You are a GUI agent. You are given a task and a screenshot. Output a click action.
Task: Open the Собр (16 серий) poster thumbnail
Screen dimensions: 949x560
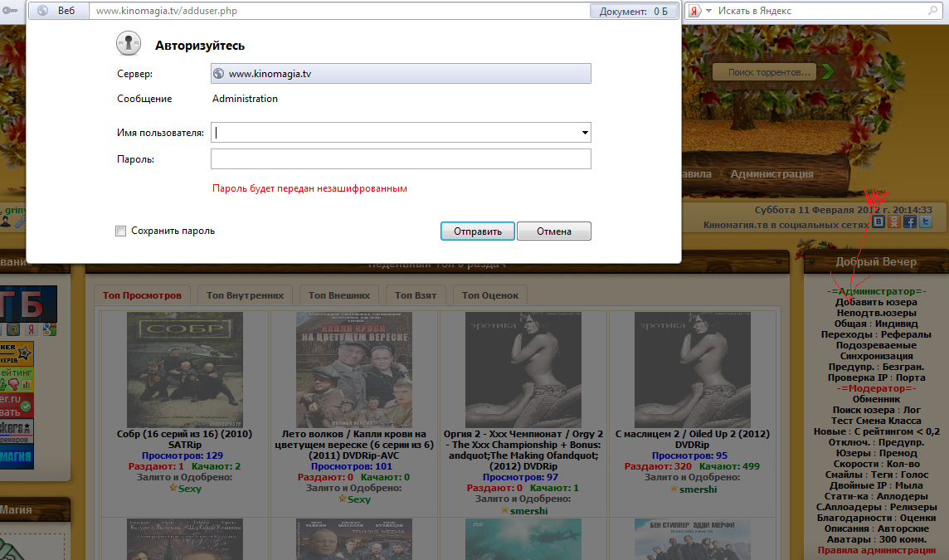tap(185, 370)
